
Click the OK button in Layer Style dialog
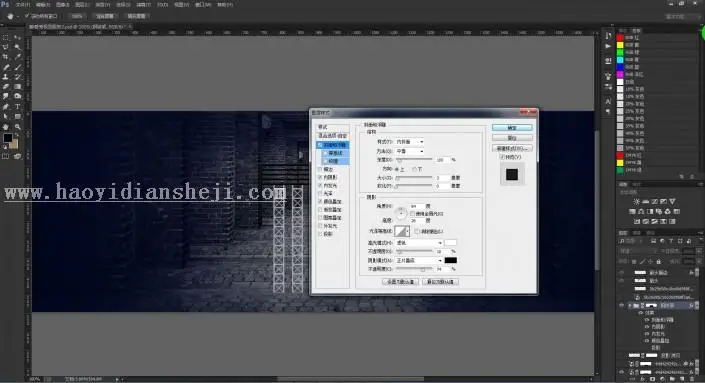pyautogui.click(x=512, y=128)
